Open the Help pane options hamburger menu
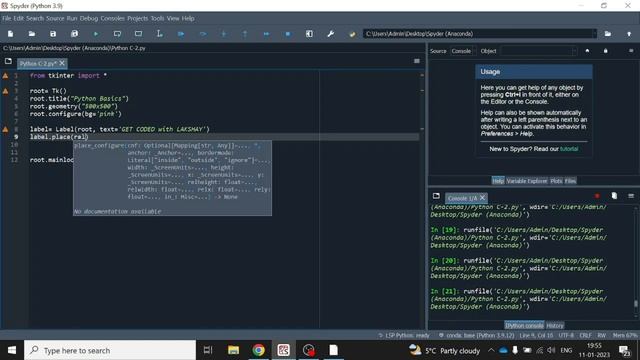This screenshot has height=360, width=640. coord(631,51)
